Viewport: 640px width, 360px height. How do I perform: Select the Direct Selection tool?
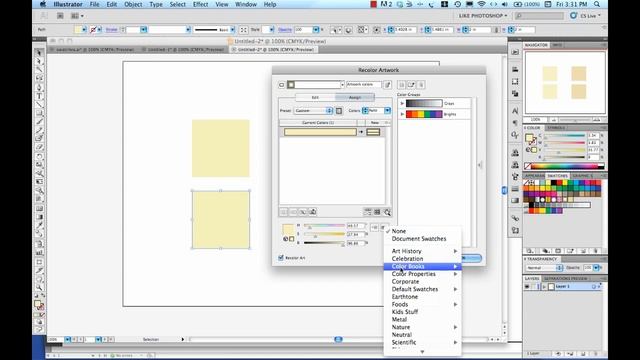coord(39,61)
